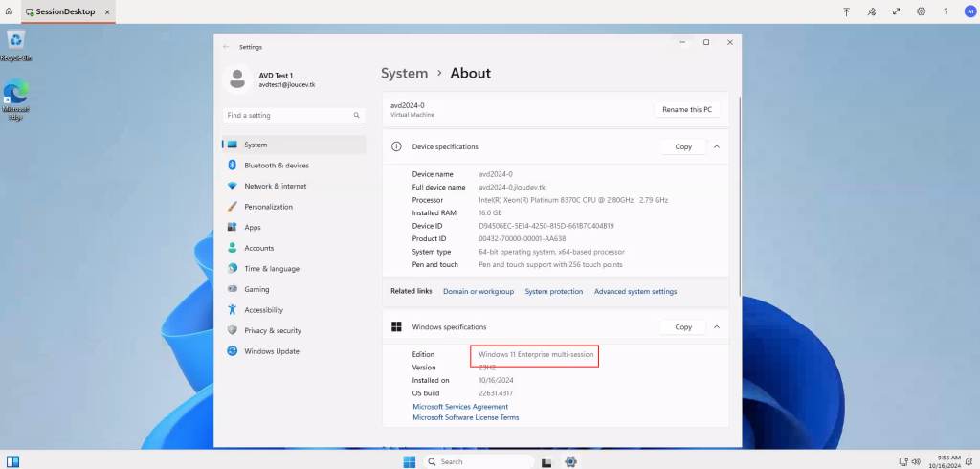Click the upload arrow icon in top bar

point(846,11)
